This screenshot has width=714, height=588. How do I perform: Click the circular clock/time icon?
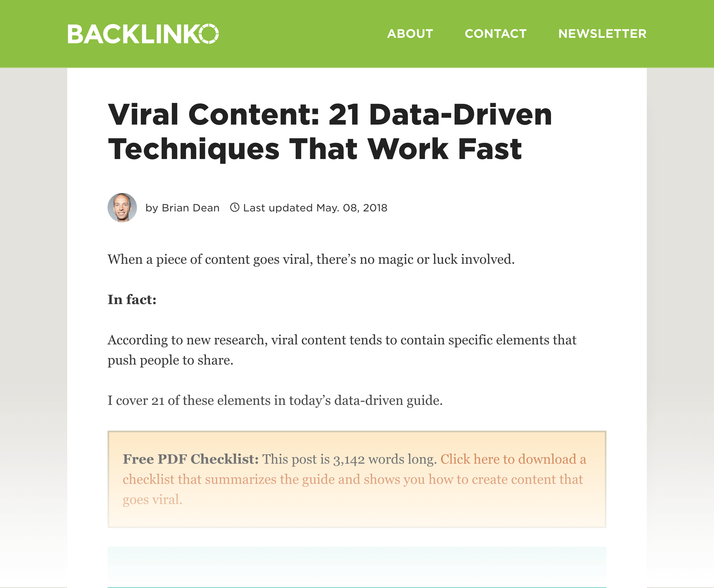click(x=237, y=207)
